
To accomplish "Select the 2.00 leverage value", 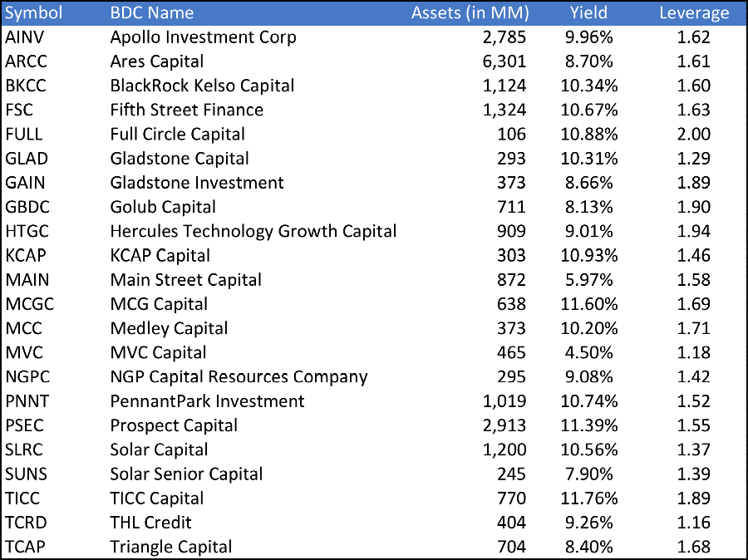I will click(x=694, y=134).
